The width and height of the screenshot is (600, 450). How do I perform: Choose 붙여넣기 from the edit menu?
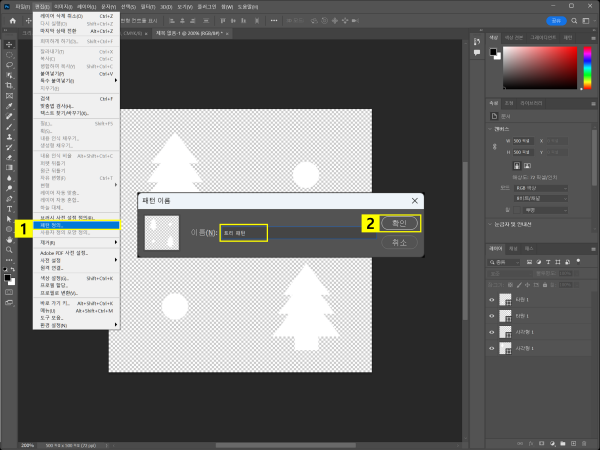[77, 73]
